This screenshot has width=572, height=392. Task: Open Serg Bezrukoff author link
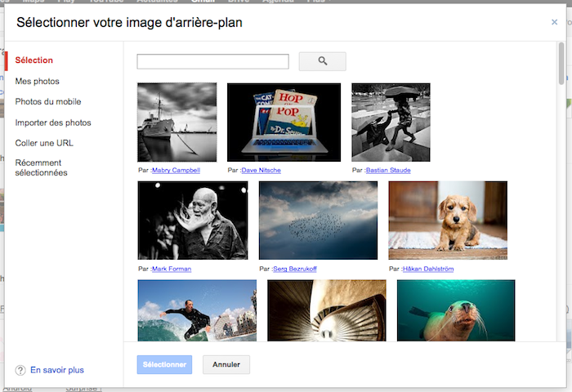pyautogui.click(x=295, y=269)
